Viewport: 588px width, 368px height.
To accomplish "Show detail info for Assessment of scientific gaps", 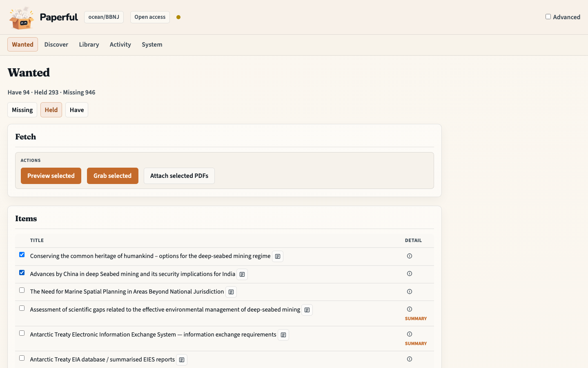I will click(x=410, y=309).
